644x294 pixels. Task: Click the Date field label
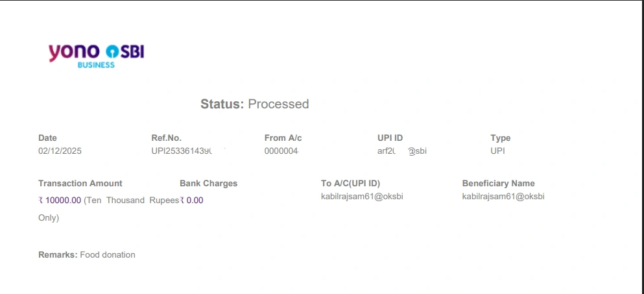(47, 138)
